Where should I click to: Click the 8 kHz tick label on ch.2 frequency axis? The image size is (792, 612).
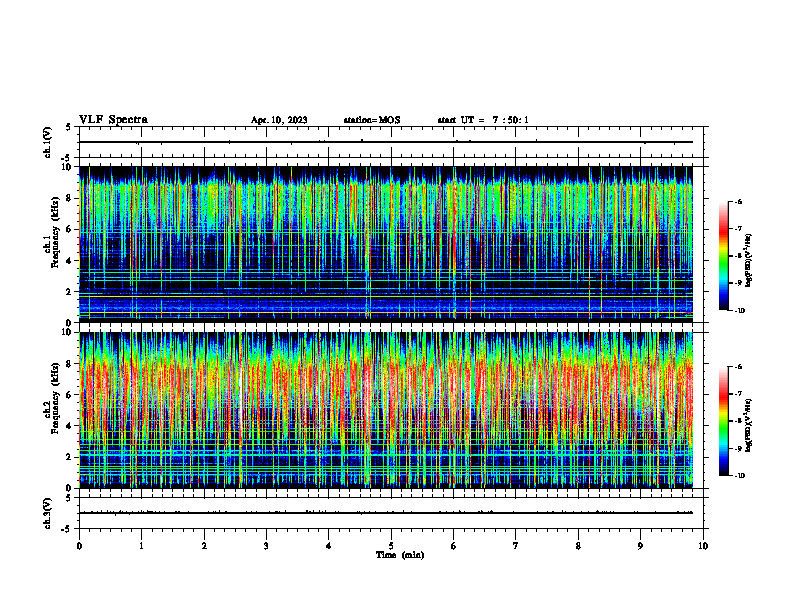click(x=69, y=364)
